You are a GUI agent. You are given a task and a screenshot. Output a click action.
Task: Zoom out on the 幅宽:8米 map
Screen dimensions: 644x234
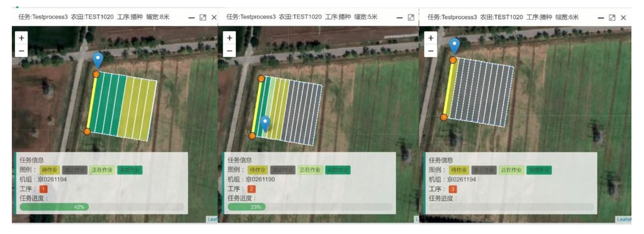(x=22, y=51)
